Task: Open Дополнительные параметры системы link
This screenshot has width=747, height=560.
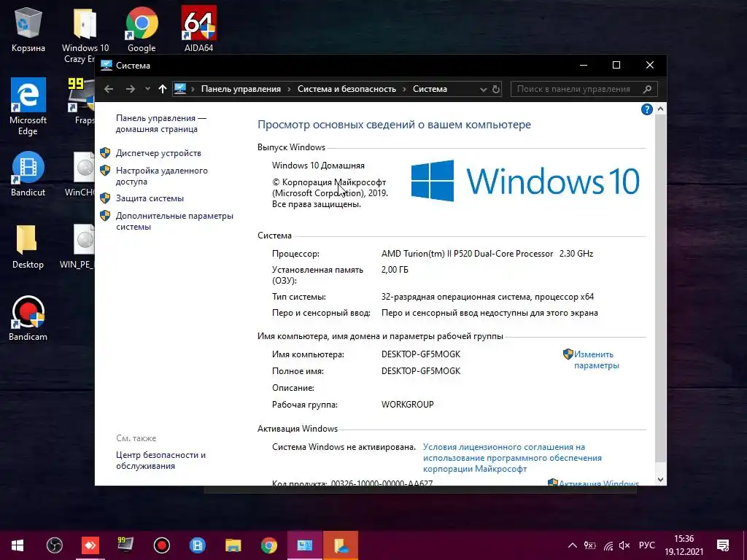Action: pyautogui.click(x=174, y=221)
